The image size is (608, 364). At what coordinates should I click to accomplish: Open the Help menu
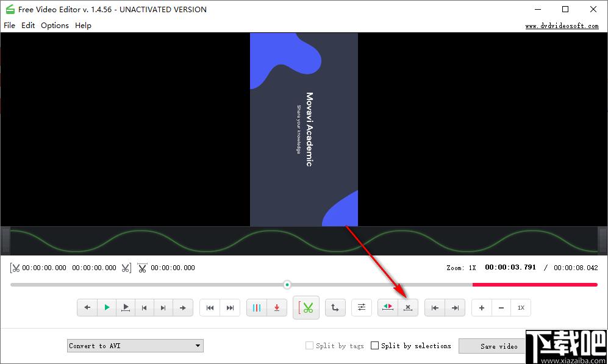tap(83, 26)
